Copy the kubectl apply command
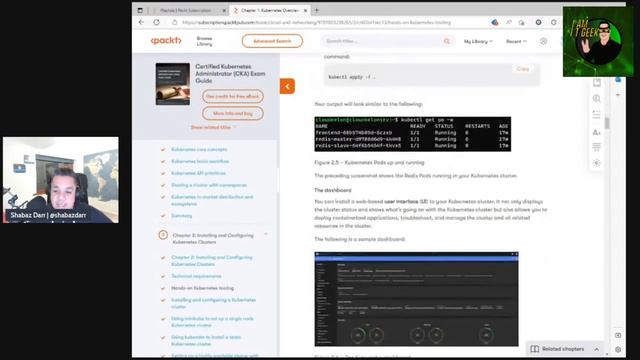The width and height of the screenshot is (640, 360). [x=523, y=69]
